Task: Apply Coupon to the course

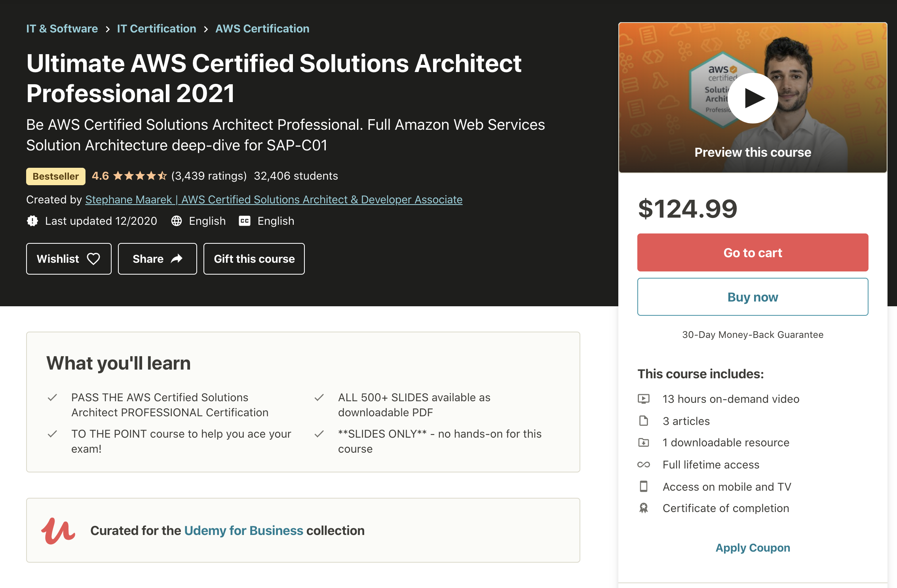Action: coord(753,548)
